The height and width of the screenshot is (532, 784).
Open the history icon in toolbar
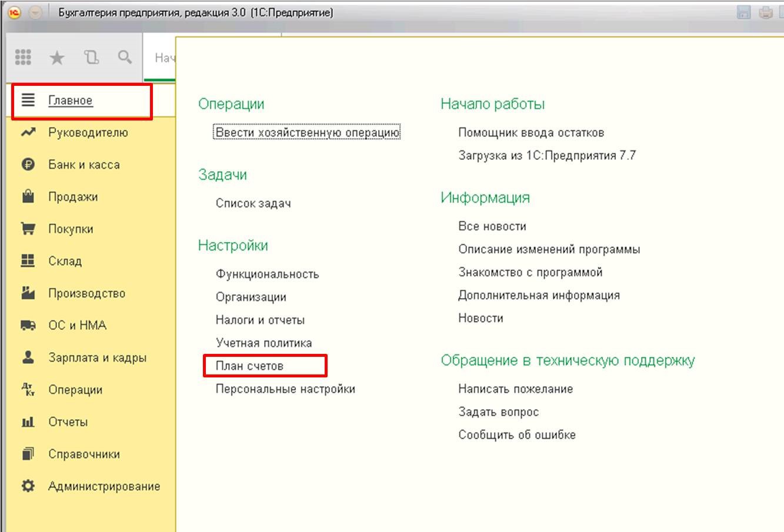[91, 57]
